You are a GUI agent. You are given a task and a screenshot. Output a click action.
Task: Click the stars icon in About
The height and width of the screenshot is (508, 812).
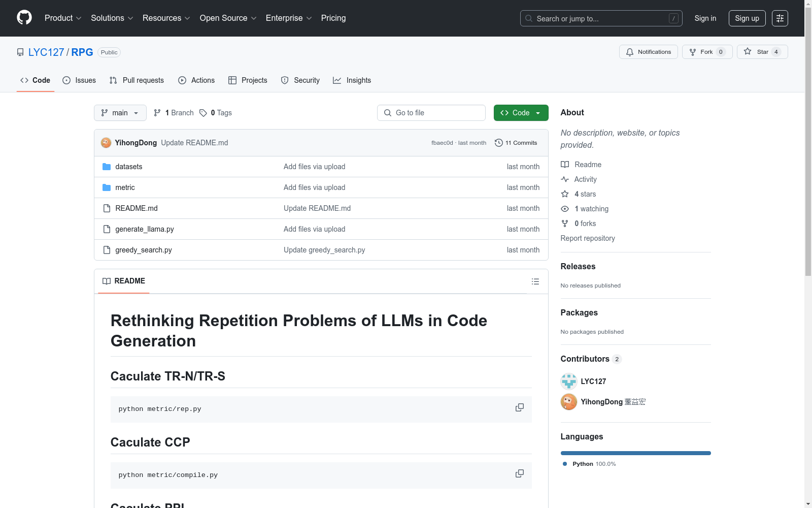(565, 194)
